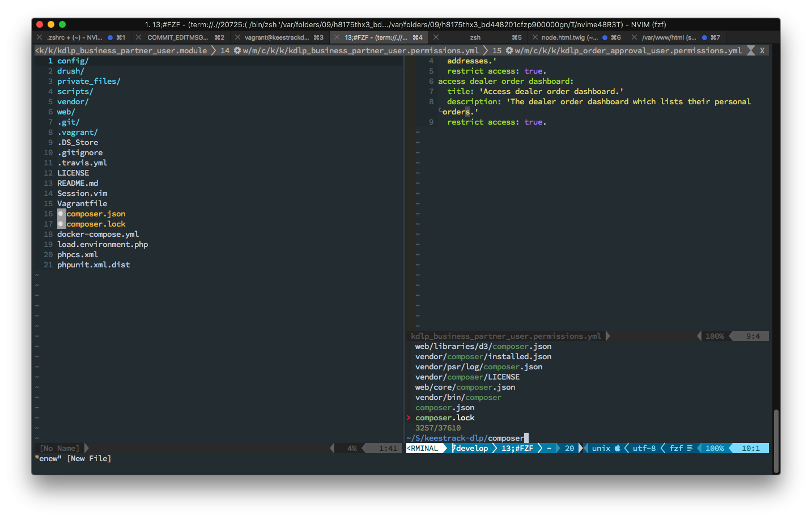Close the COMMIT_EDITMSG tab

click(138, 37)
